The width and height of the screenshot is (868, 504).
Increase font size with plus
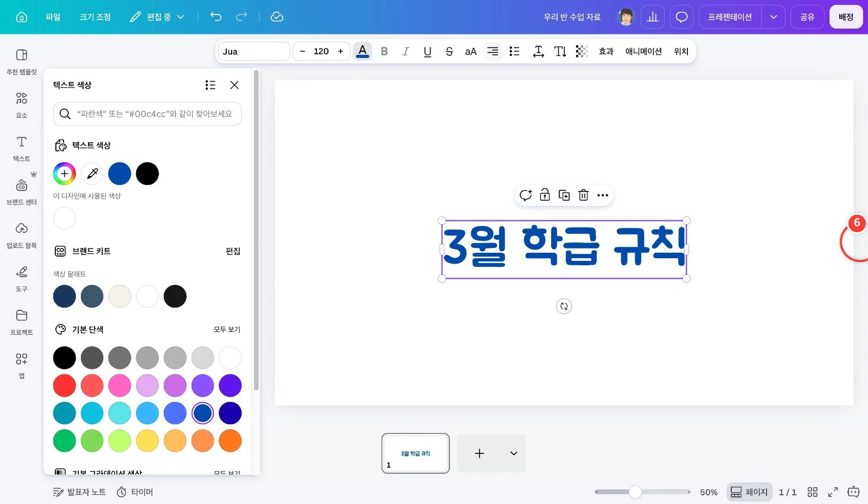341,52
